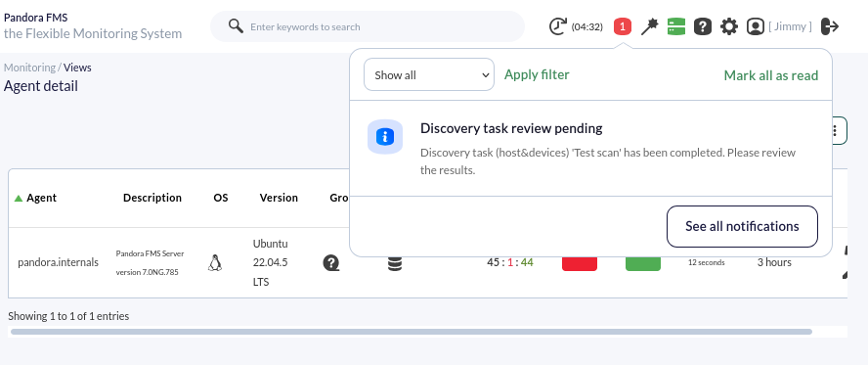Click Apply filter link
The image size is (868, 365).
click(x=537, y=74)
